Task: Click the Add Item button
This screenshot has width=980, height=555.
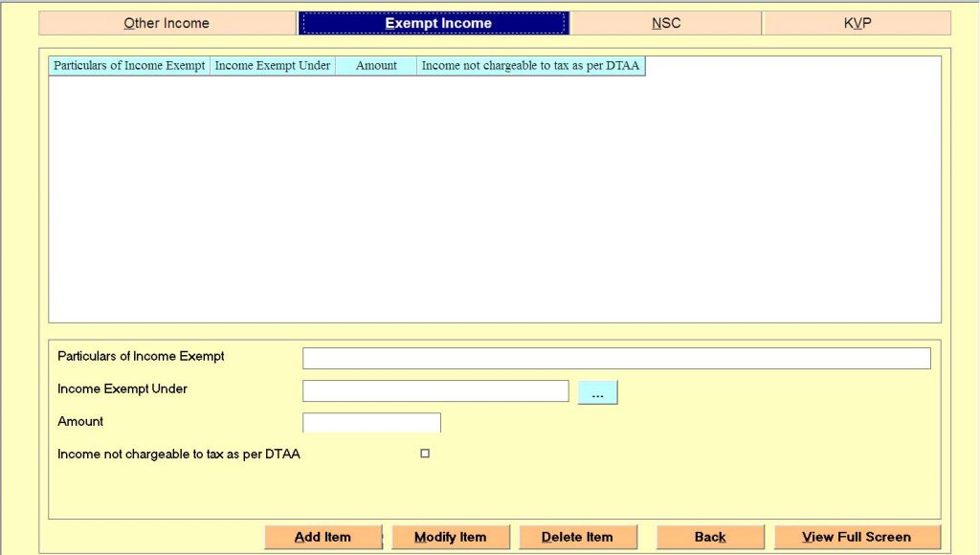Action: click(x=323, y=537)
